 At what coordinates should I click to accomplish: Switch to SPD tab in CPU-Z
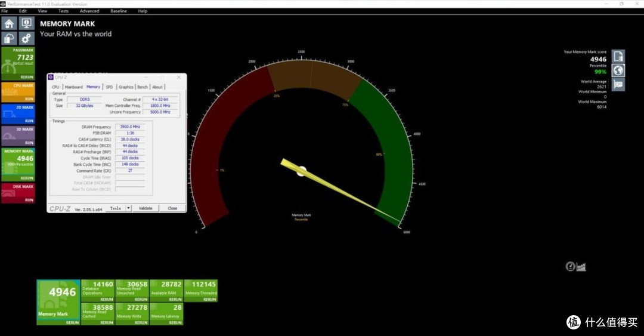tap(109, 87)
